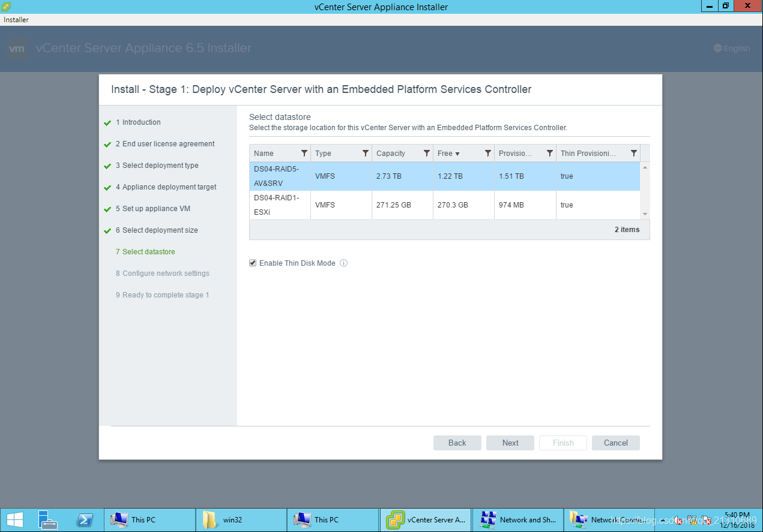Select vCenter Server Appliance taskbar item
Screen dimensions: 763x532
point(426,520)
